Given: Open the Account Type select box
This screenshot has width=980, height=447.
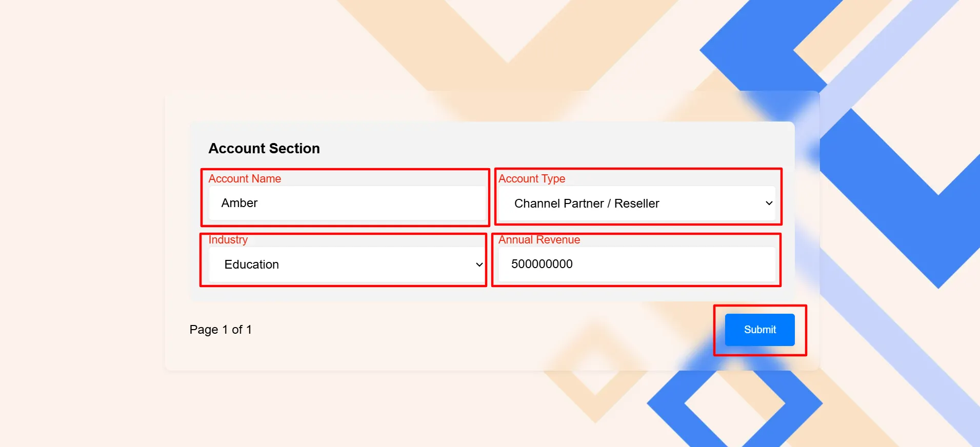Looking at the screenshot, I should point(636,204).
